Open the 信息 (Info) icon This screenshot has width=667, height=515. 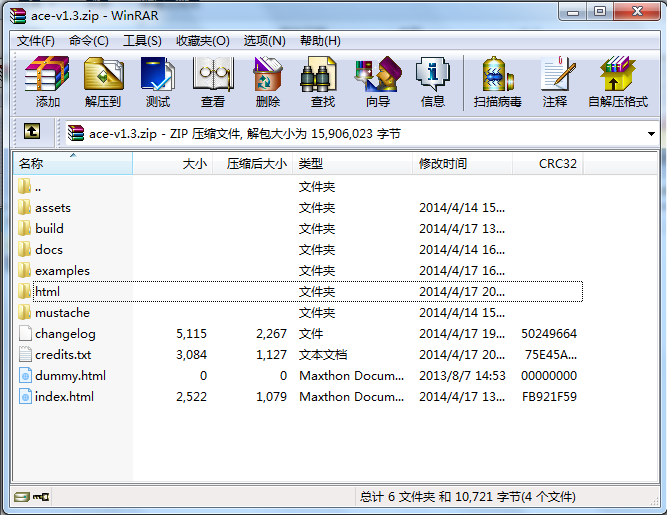[433, 74]
